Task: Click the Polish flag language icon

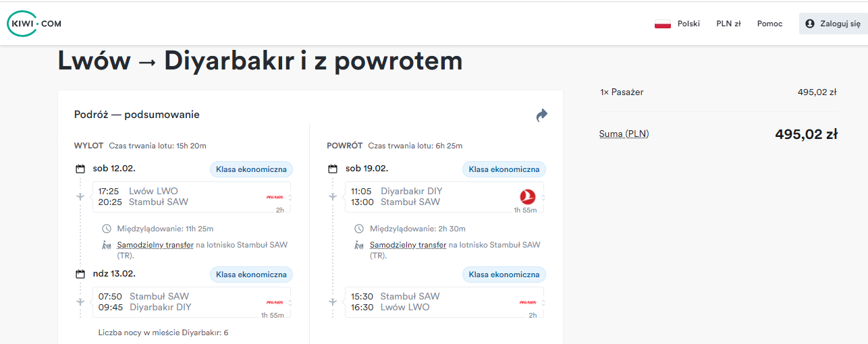Action: [662, 24]
